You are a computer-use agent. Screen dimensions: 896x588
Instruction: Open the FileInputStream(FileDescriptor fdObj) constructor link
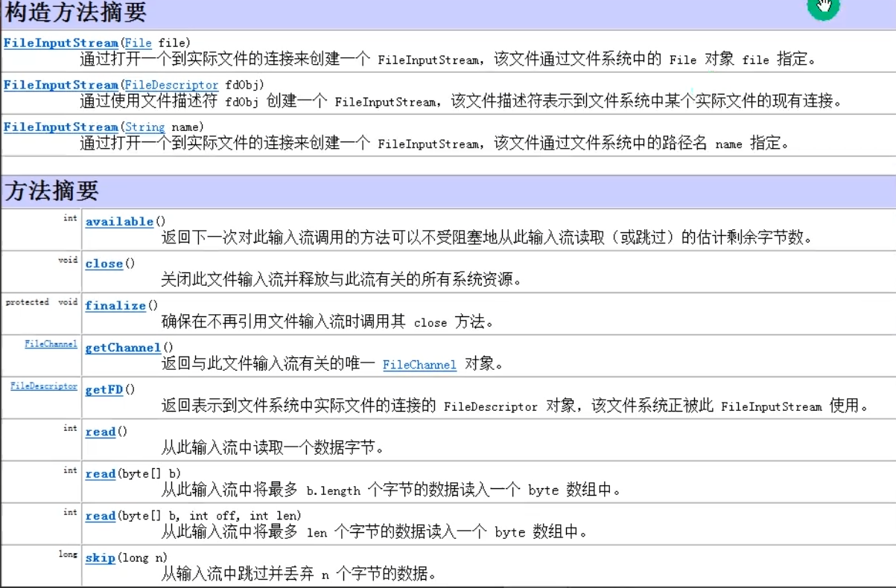[58, 85]
